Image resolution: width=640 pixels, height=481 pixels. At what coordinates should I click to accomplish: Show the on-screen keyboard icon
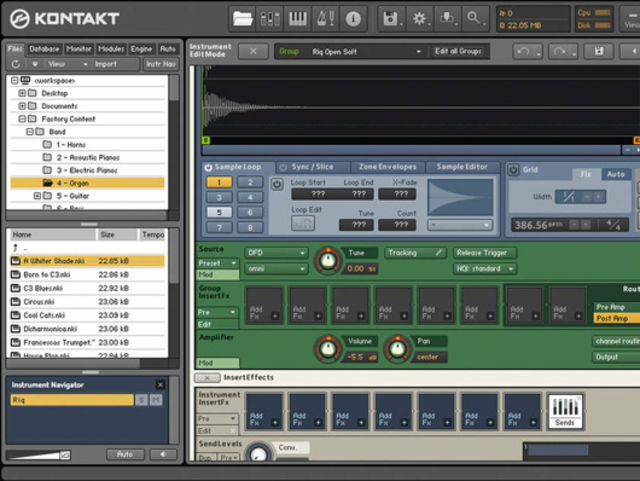point(298,18)
